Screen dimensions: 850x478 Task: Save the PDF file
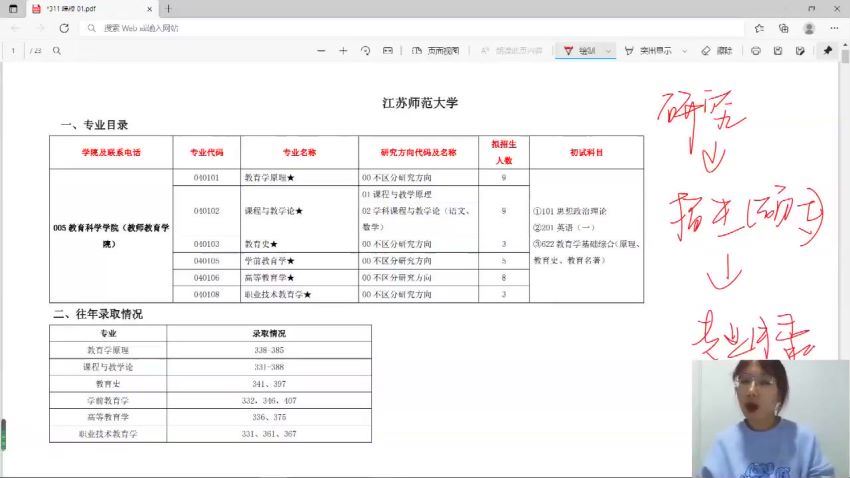point(778,50)
